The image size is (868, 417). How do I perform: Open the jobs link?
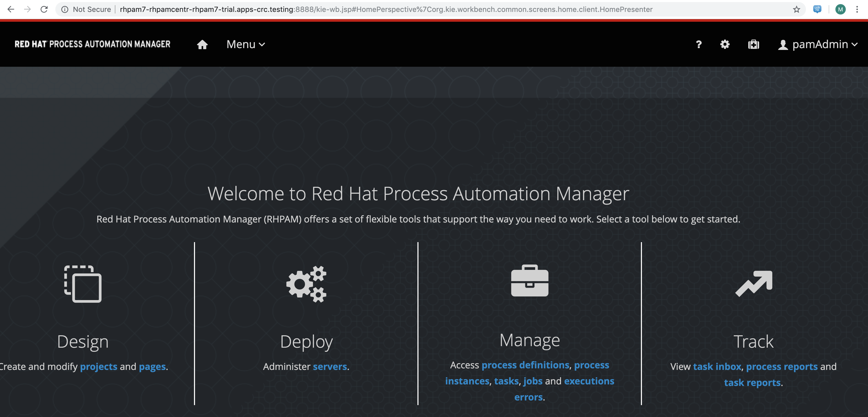(533, 381)
